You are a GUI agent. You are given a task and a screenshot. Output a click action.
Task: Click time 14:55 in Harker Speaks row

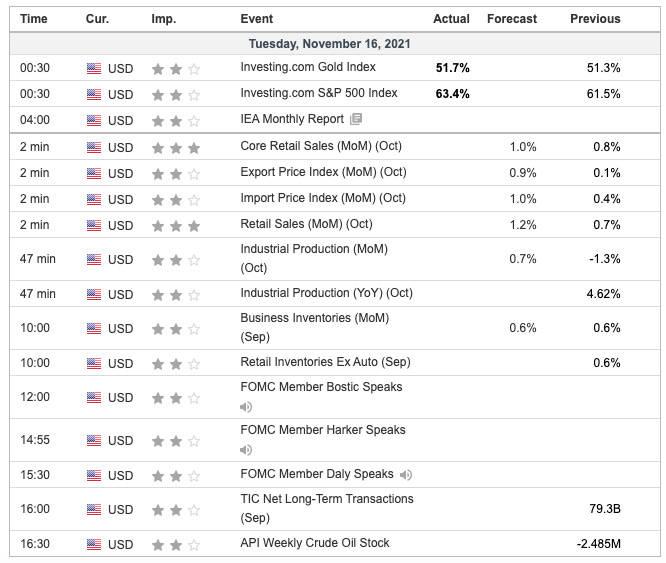35,440
